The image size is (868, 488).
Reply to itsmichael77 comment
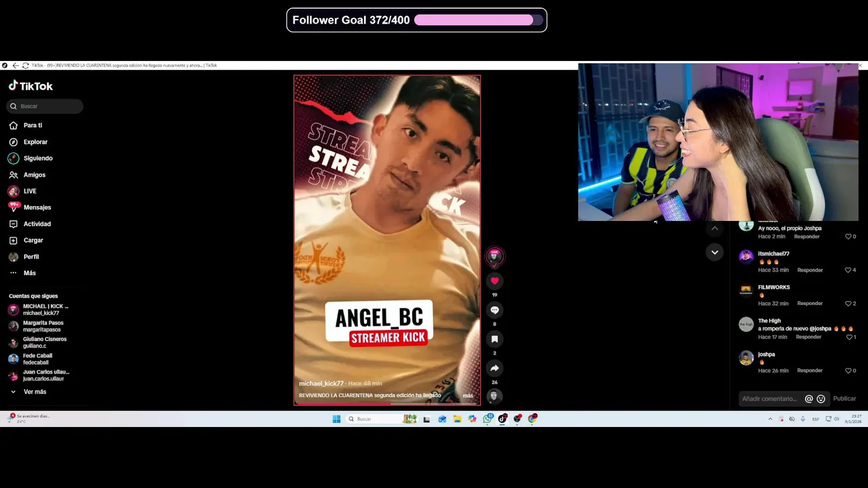(810, 270)
